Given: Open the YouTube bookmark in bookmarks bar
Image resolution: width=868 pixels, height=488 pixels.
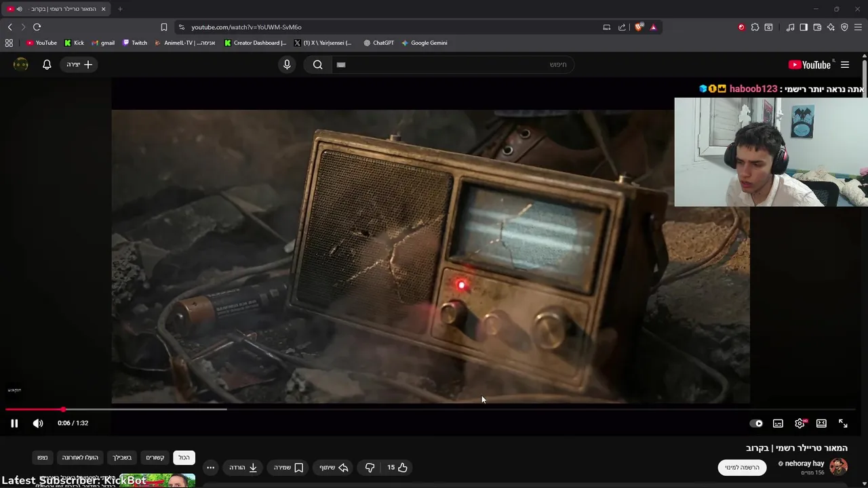Looking at the screenshot, I should pos(41,43).
